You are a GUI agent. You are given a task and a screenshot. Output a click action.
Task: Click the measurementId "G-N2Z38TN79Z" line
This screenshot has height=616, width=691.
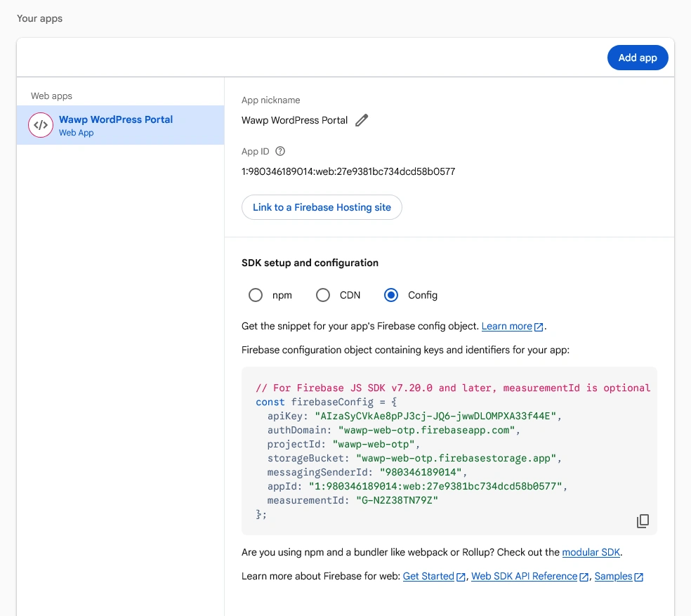point(353,501)
